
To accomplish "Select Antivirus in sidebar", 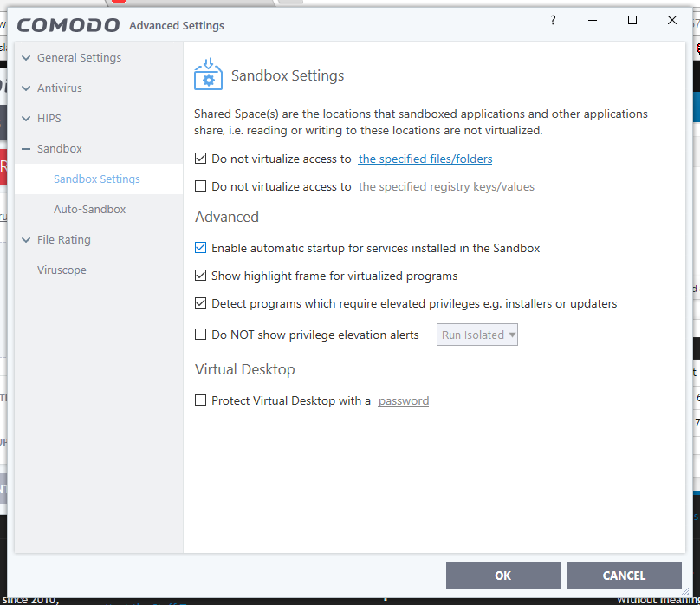I will 60,88.
